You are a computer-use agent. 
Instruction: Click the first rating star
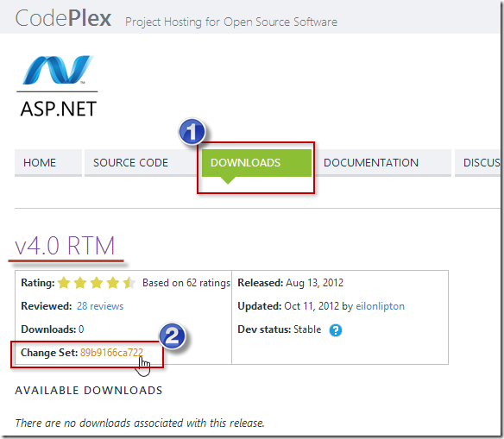pos(64,283)
